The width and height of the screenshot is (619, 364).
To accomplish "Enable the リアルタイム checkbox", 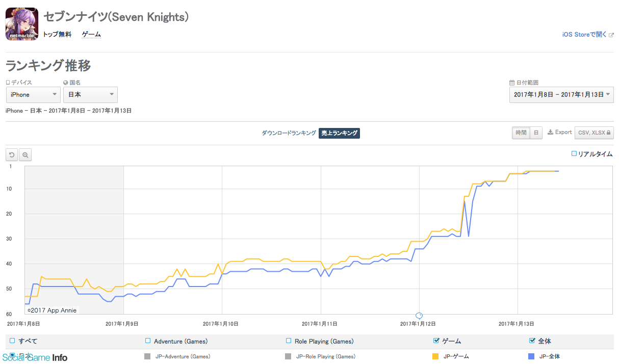I will point(574,153).
